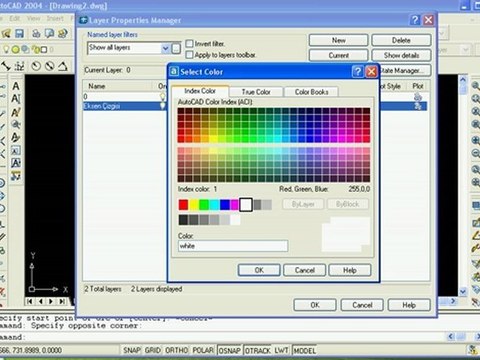480x360 pixels.
Task: Select the magenta standard color swatch
Action: [235, 204]
